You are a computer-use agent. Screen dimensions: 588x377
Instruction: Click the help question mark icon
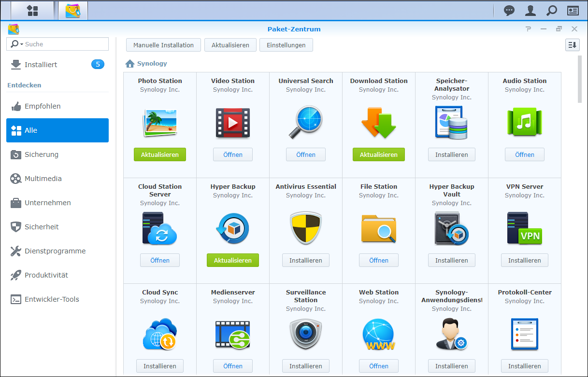click(529, 29)
